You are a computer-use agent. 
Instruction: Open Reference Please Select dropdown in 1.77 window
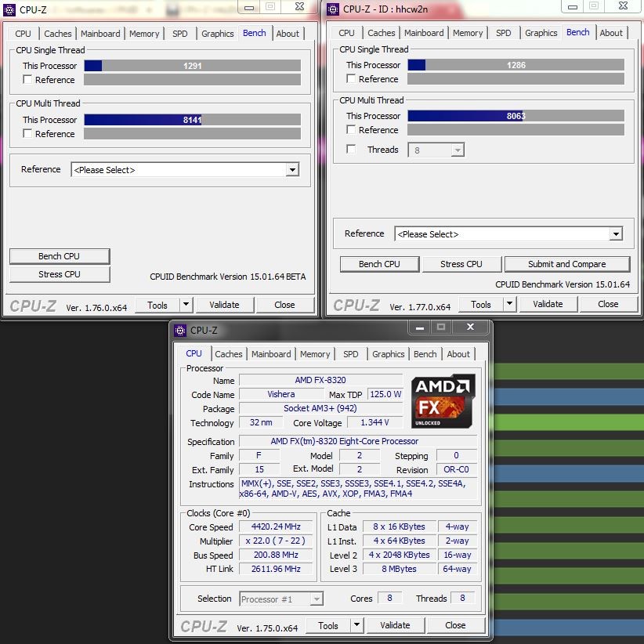pyautogui.click(x=508, y=233)
